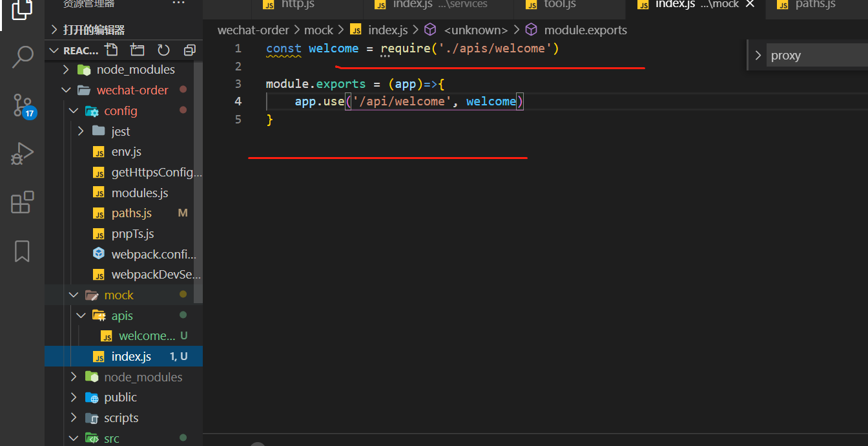
Task: Click module.exports on line 3
Action: (316, 84)
